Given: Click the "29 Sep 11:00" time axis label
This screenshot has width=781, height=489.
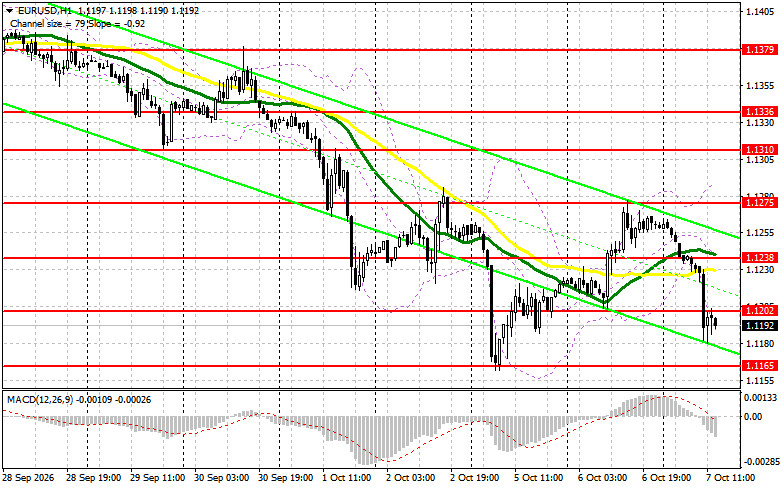Looking at the screenshot, I should pyautogui.click(x=157, y=478).
